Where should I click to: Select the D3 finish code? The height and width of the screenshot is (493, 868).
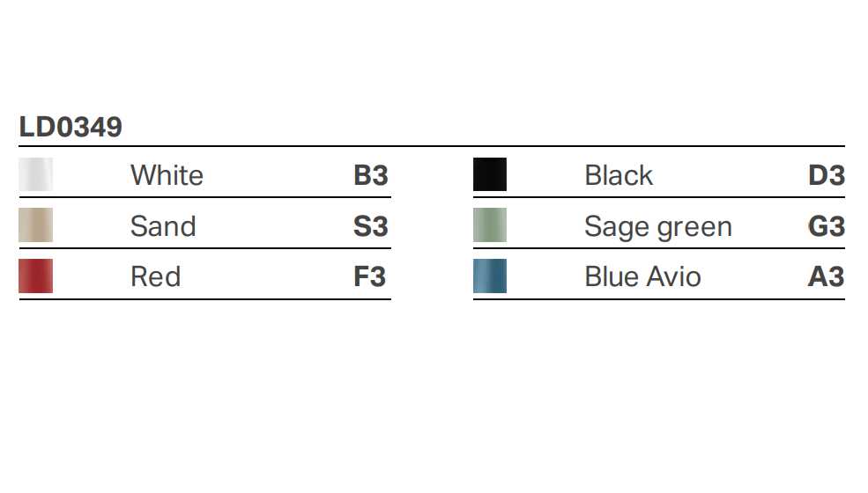[x=827, y=175]
